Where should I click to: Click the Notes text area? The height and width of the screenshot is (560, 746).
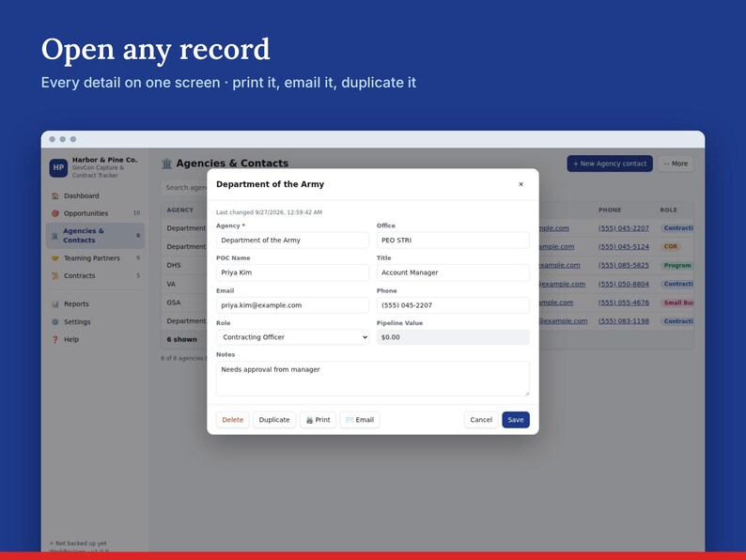(372, 379)
